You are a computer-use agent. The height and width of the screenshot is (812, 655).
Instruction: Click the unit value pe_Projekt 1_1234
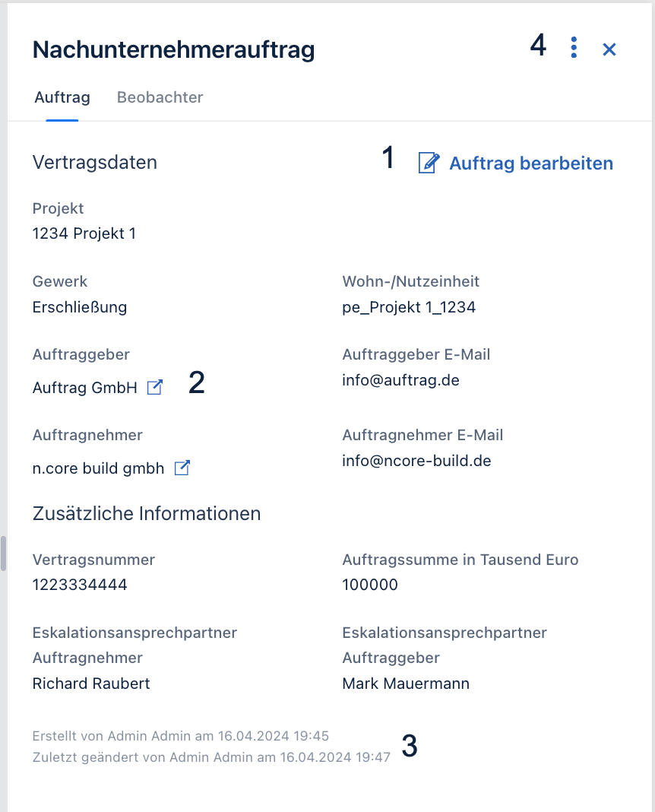[409, 307]
